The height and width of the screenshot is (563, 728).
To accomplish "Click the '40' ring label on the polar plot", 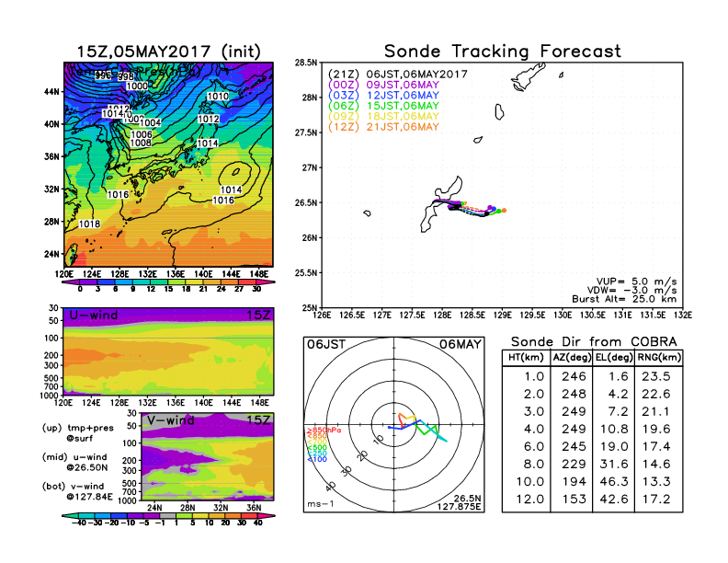I will [331, 487].
